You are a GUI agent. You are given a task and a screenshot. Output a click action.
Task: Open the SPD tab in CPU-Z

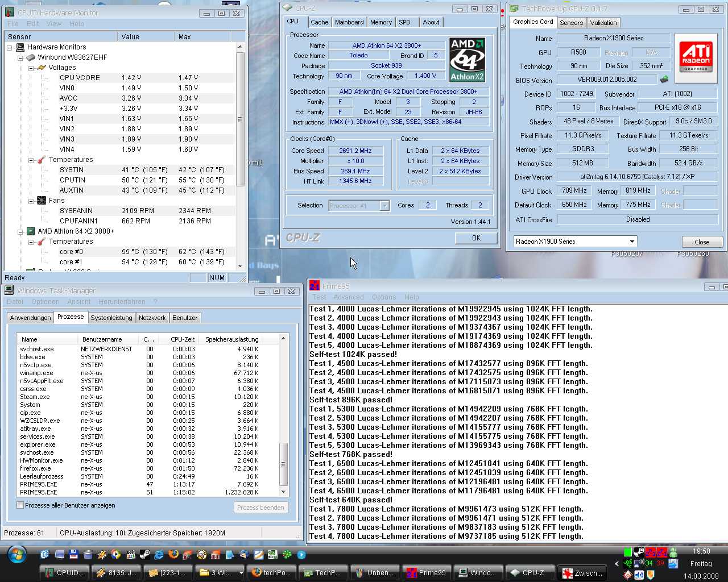(404, 22)
